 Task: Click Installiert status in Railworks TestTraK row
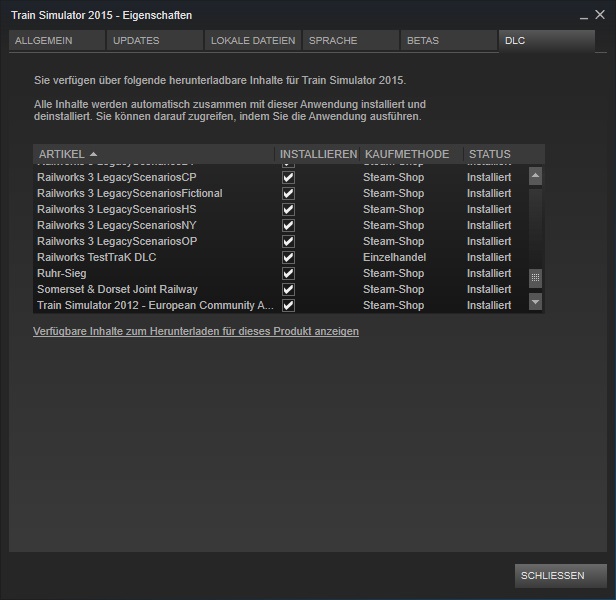tap(489, 257)
